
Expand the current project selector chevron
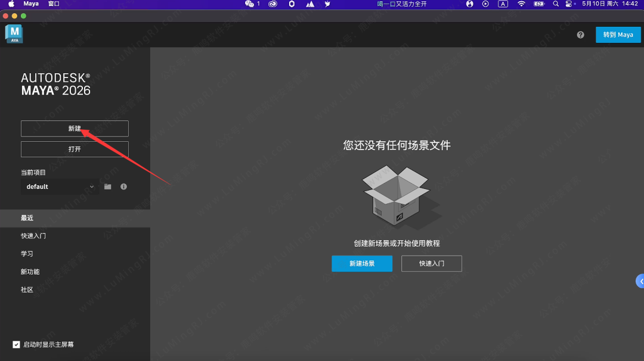tap(92, 186)
